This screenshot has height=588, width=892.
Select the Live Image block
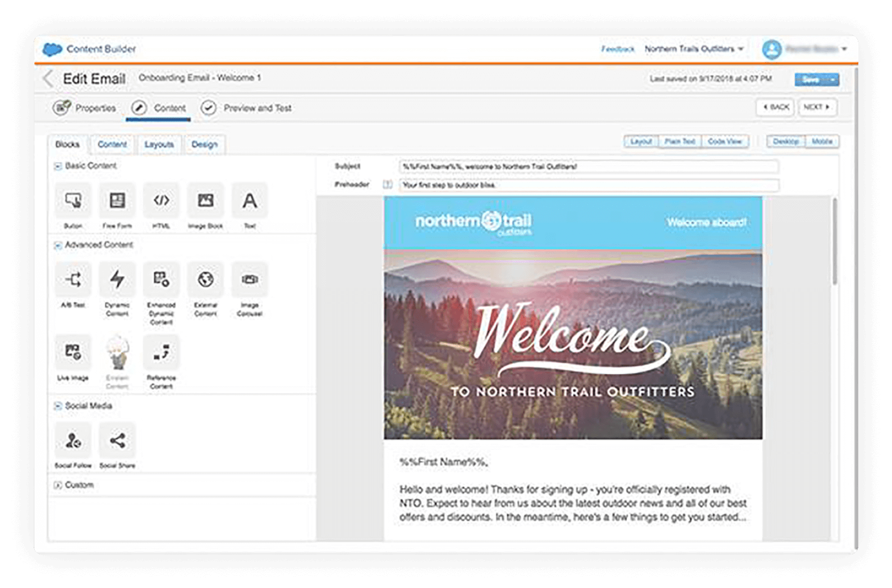tap(73, 352)
